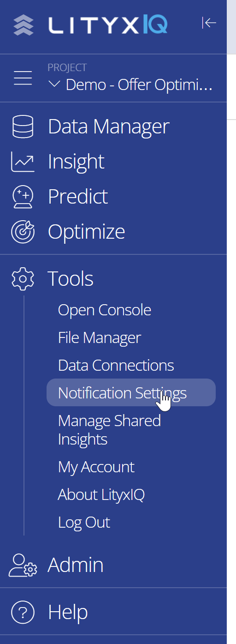Click the Optimize target icon
This screenshot has height=644, width=236.
(x=23, y=232)
